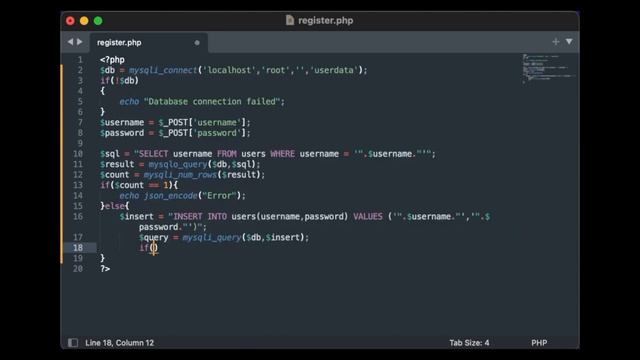Screen dimensions: 640x360
Task: Click line number 1 in the gutter
Action: (80, 60)
